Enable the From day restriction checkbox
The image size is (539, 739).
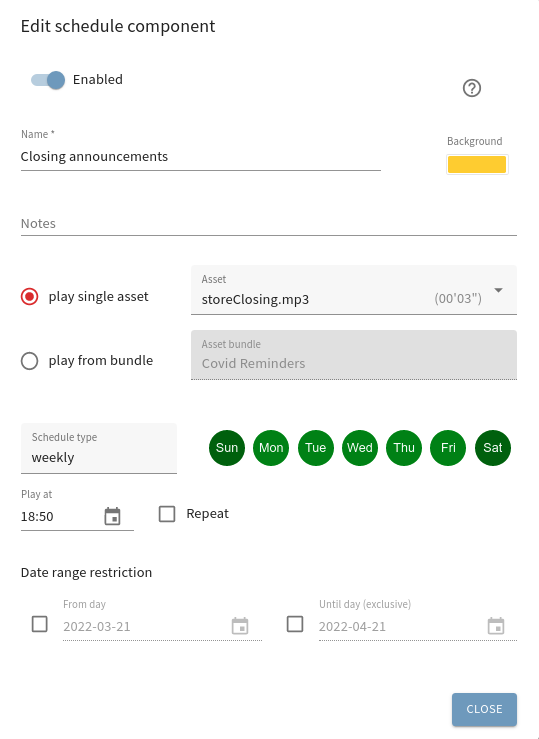click(40, 624)
